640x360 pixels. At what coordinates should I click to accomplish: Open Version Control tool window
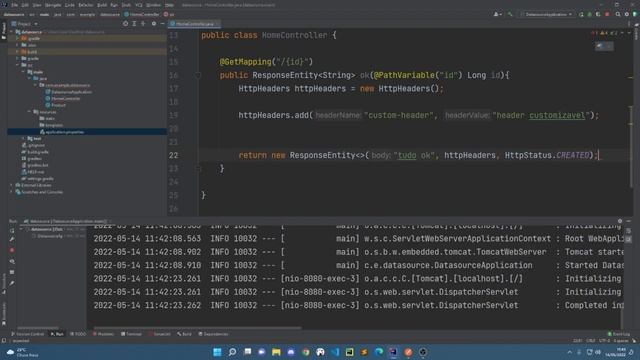[27, 334]
